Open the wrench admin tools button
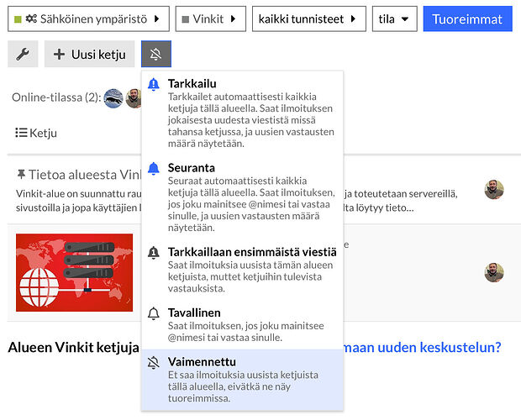 click(x=23, y=54)
